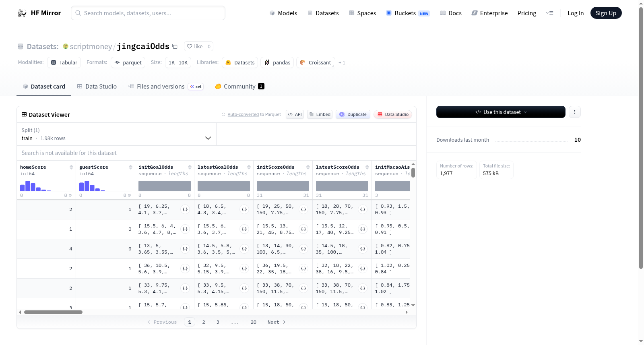The width and height of the screenshot is (644, 345).
Task: Expand the initGoalOdds cell starting with 33, 9.75
Action: [x=185, y=288]
